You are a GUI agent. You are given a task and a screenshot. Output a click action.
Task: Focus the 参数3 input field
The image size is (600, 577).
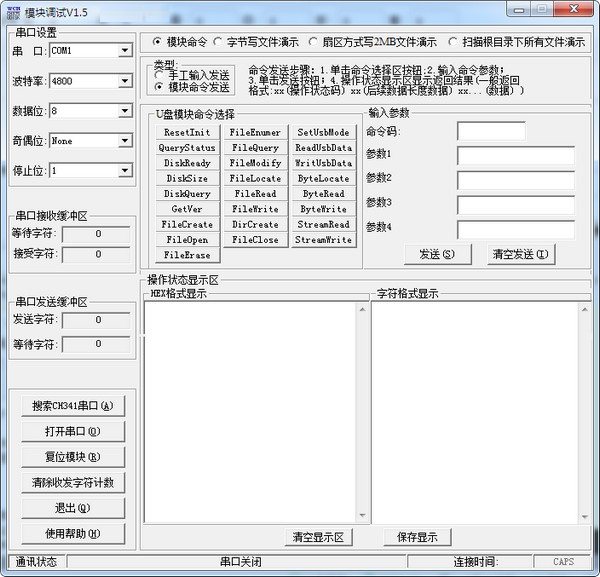(x=516, y=205)
